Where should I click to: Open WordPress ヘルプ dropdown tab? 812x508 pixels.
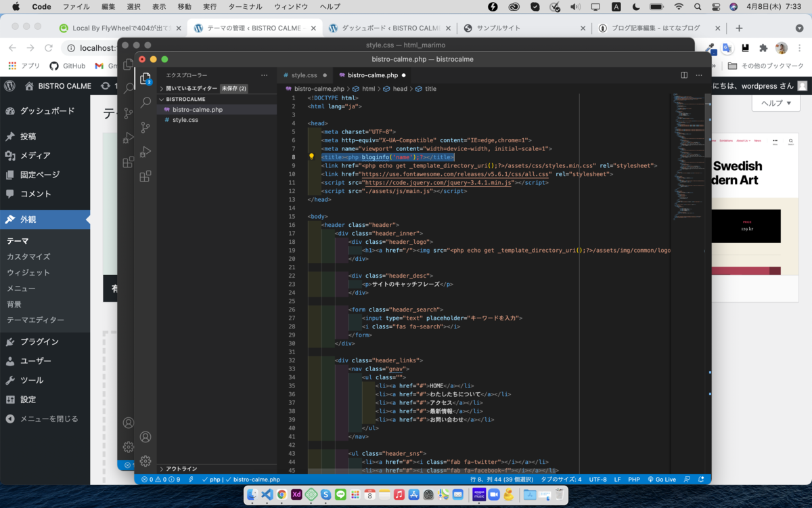[x=776, y=103]
